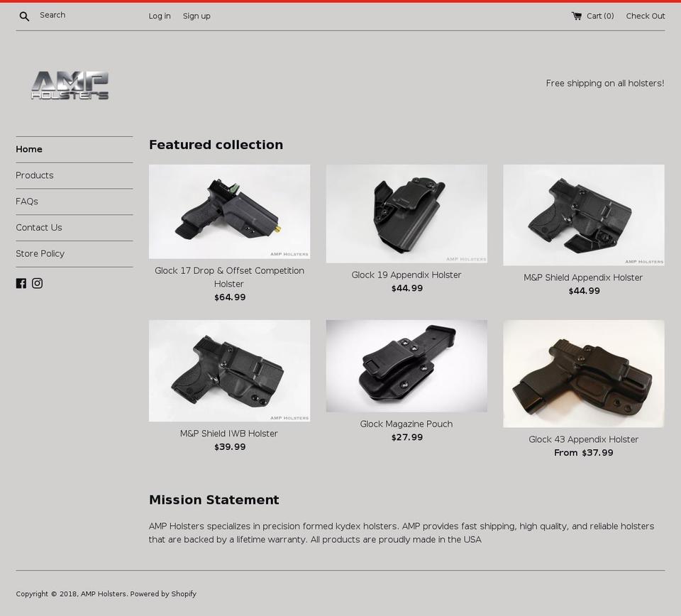Screen dimensions: 681x616
Task: Open Contact Us in sidebar menu
Action: click(x=39, y=228)
